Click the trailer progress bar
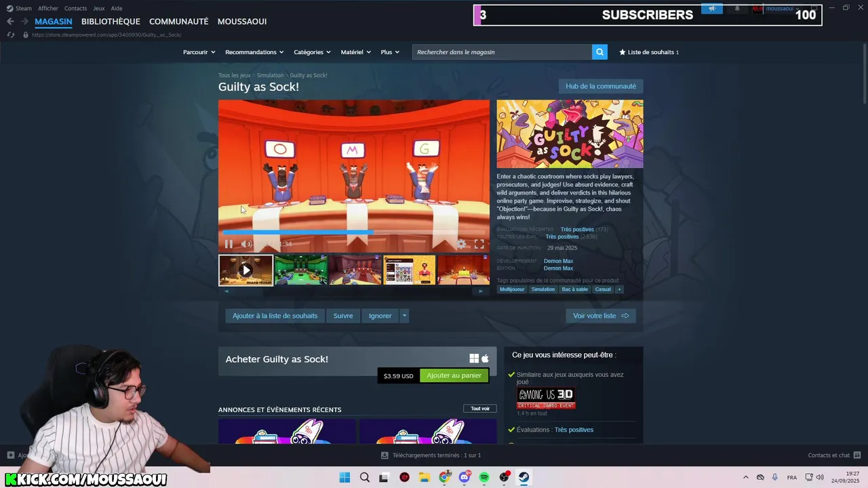868x488 pixels. tap(353, 232)
